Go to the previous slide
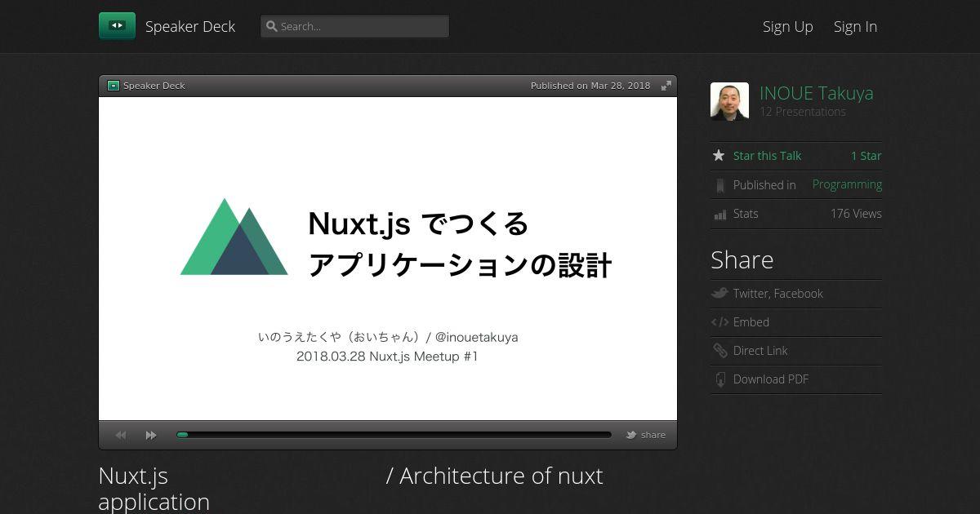Screen dimensions: 980x514 point(121,436)
